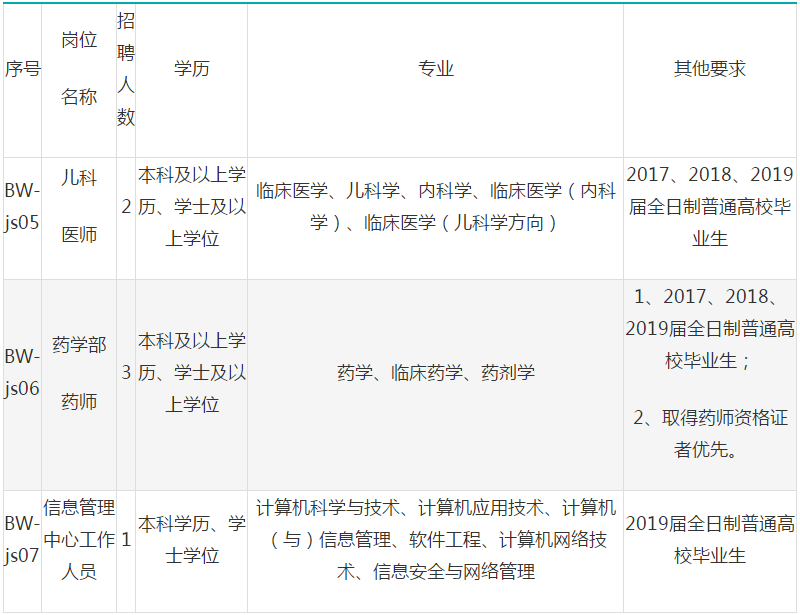
Task: Select the 专业 column header
Action: 435,69
